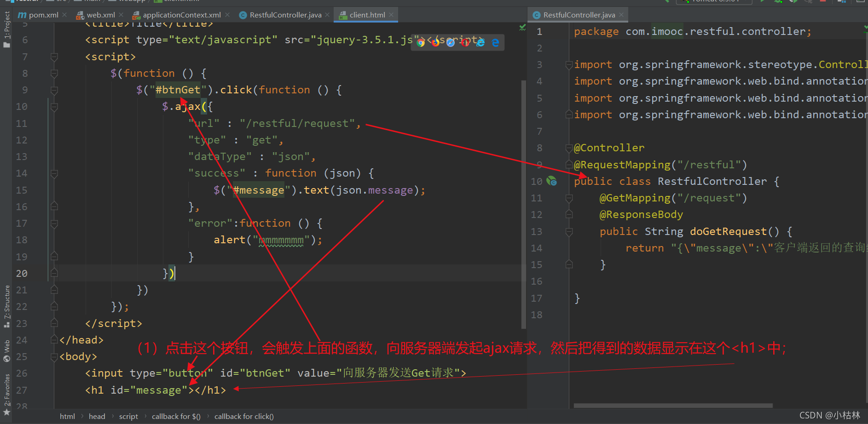Open page with Firefox browser icon
Viewport: 868px width, 424px height.
[435, 43]
